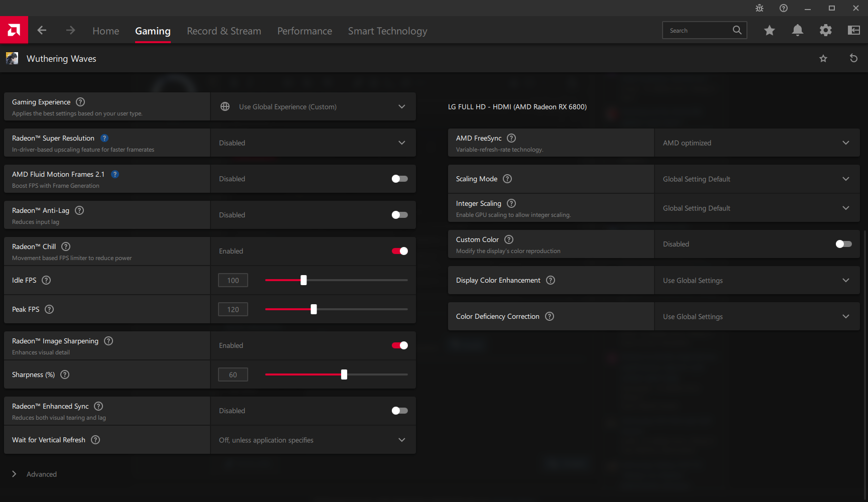The width and height of the screenshot is (868, 502).
Task: Open the bug report tool icon
Action: pos(759,8)
